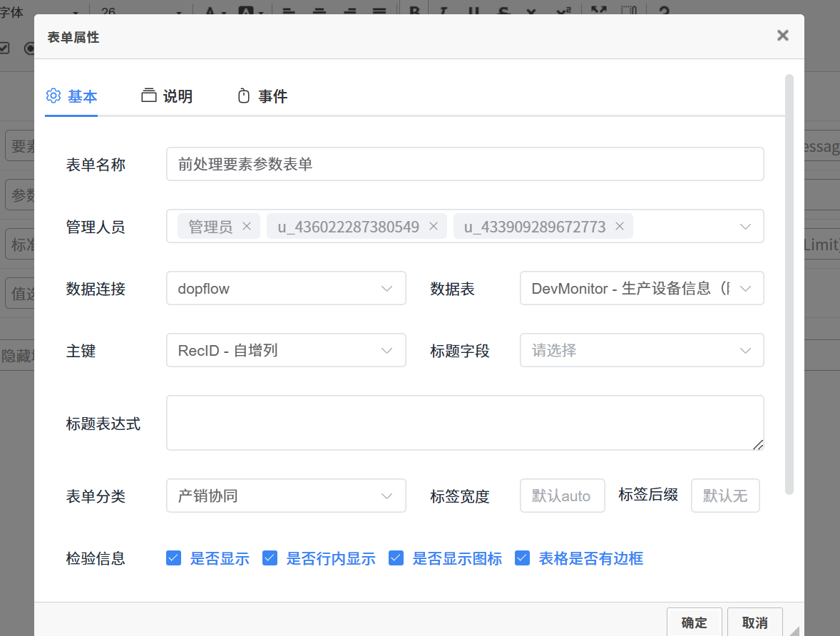
Task: Click the gear icon on the 基本 tab
Action: coord(53,96)
